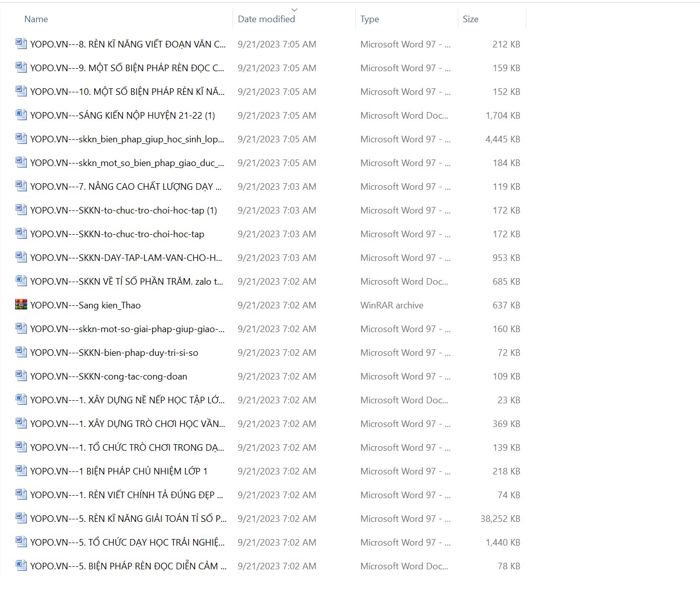The height and width of the screenshot is (589, 700).
Task: Click the '1,440 KB' size value
Action: click(x=503, y=543)
